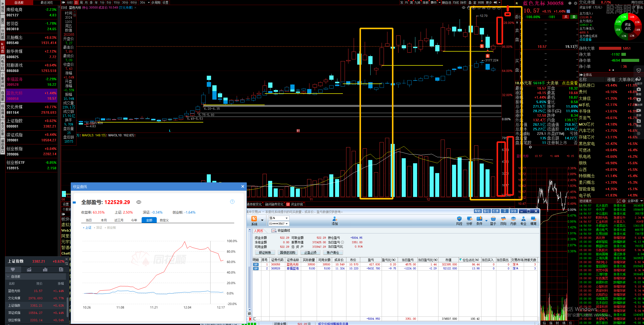The height and width of the screenshot is (325, 644).
Task: Click the 添加 add-account icon
Action: click(335, 219)
